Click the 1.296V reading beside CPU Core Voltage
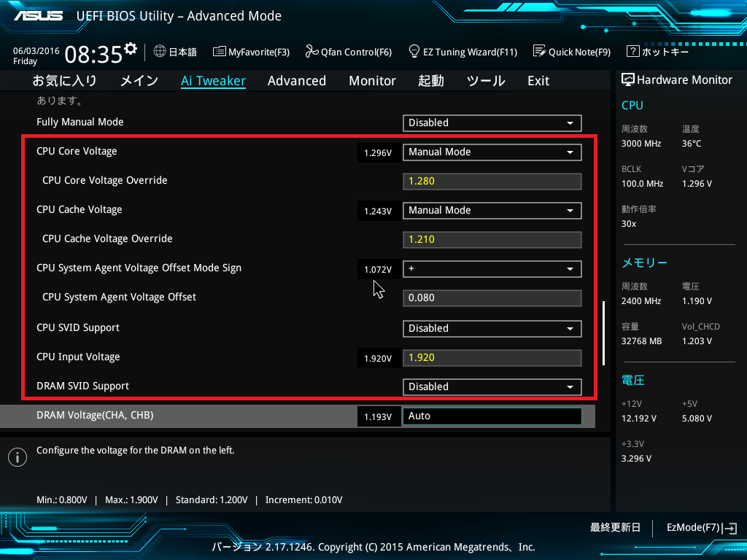747x560 pixels. (x=378, y=153)
